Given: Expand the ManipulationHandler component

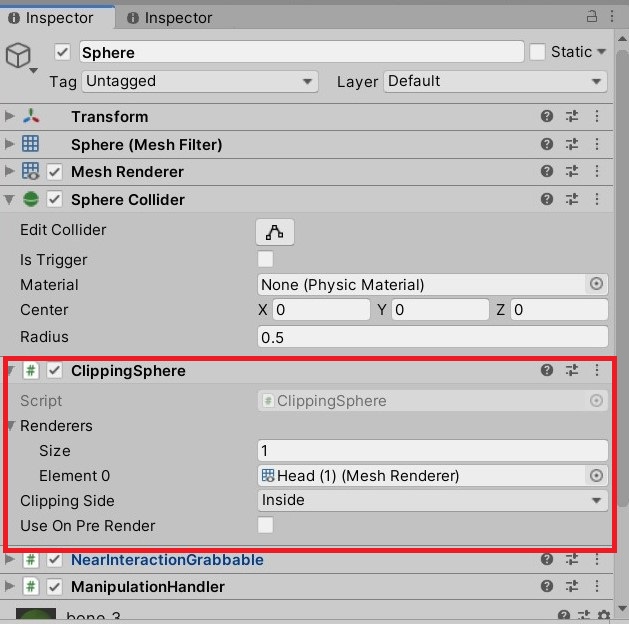Looking at the screenshot, I should tap(9, 586).
